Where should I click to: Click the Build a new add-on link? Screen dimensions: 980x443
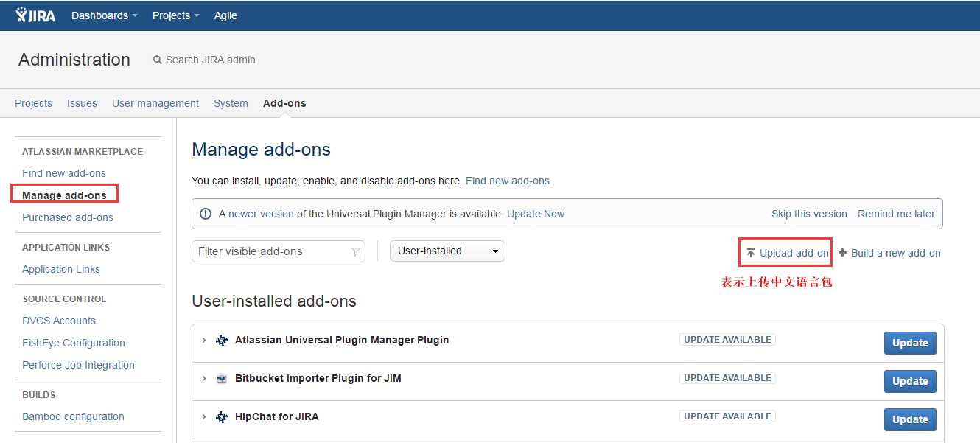pos(896,253)
